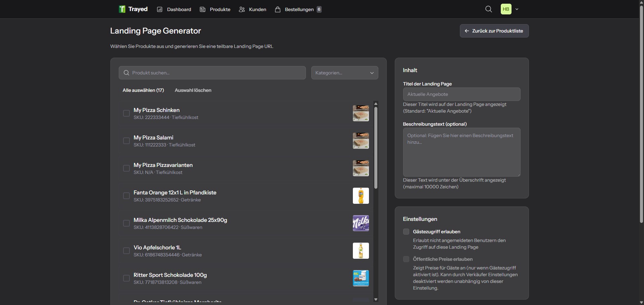Click the Produkte grid icon
644x305 pixels.
pos(203,9)
